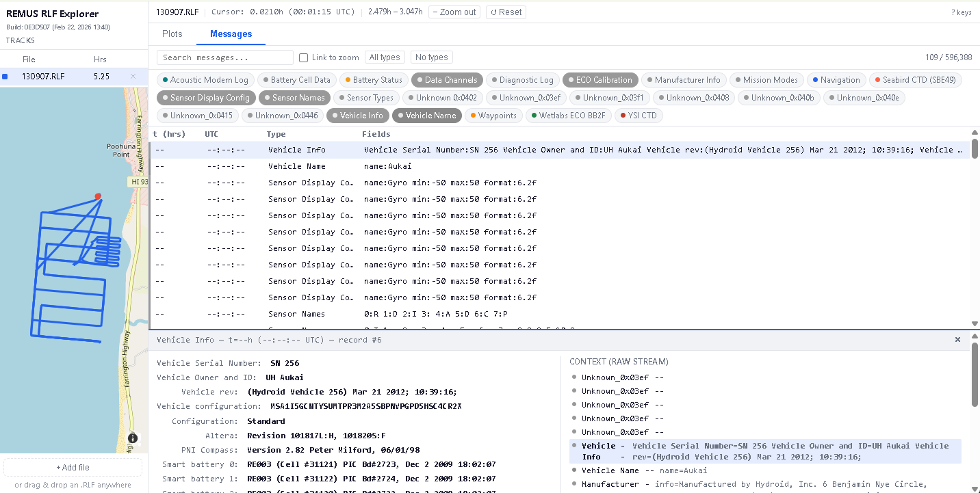Screen dimensions: 980x493
Task: Select the All types button
Action: [x=385, y=57]
